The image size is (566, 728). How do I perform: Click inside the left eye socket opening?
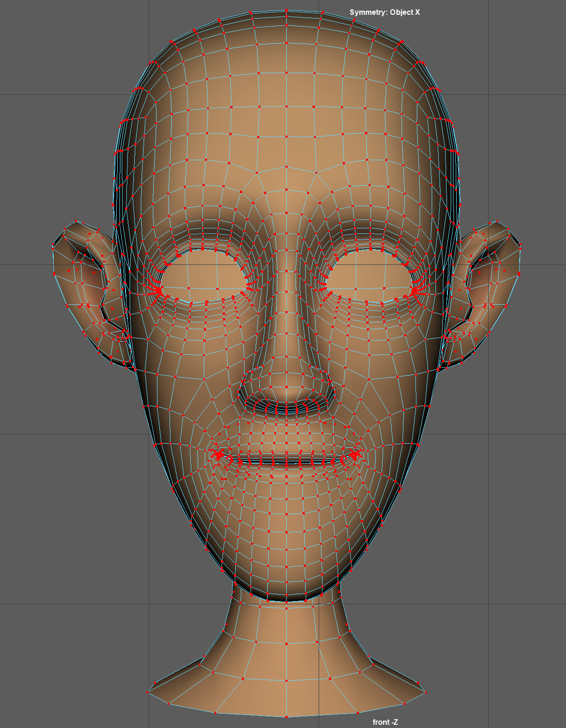pos(204,276)
